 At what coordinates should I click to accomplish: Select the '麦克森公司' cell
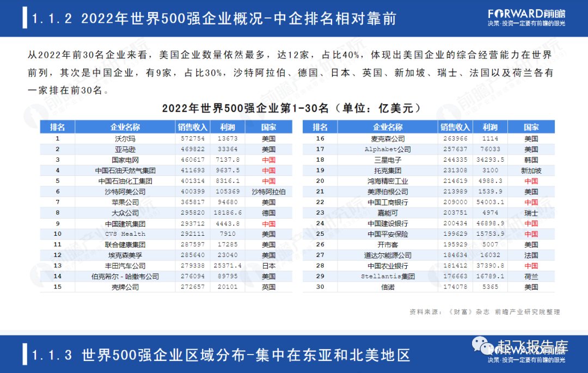click(x=388, y=139)
